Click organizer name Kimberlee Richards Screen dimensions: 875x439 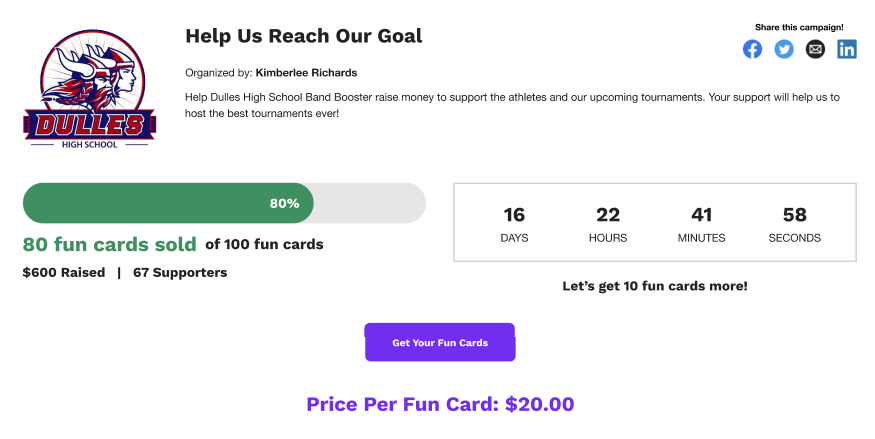coord(306,73)
